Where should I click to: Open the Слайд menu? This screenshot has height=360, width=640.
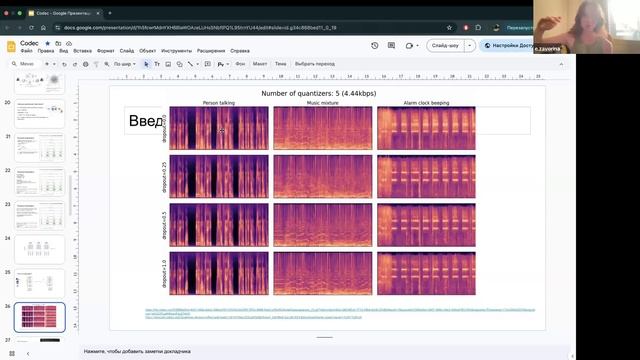pos(127,51)
